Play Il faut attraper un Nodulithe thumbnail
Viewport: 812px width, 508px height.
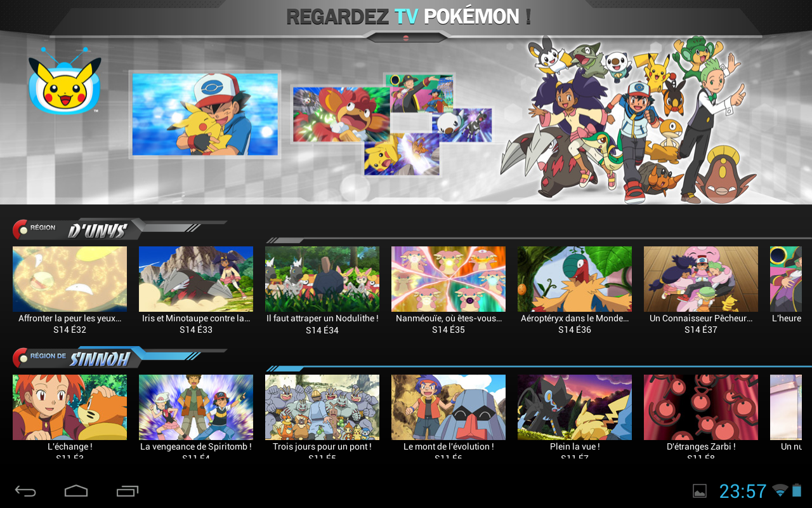(322, 279)
